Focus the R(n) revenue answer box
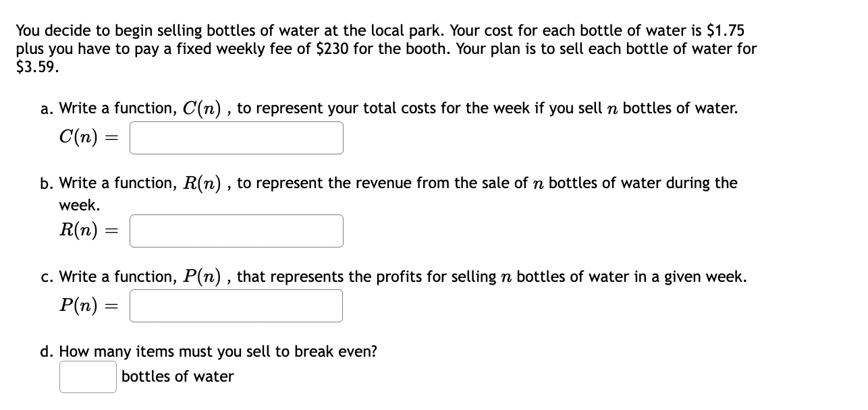The image size is (868, 410). tap(236, 231)
